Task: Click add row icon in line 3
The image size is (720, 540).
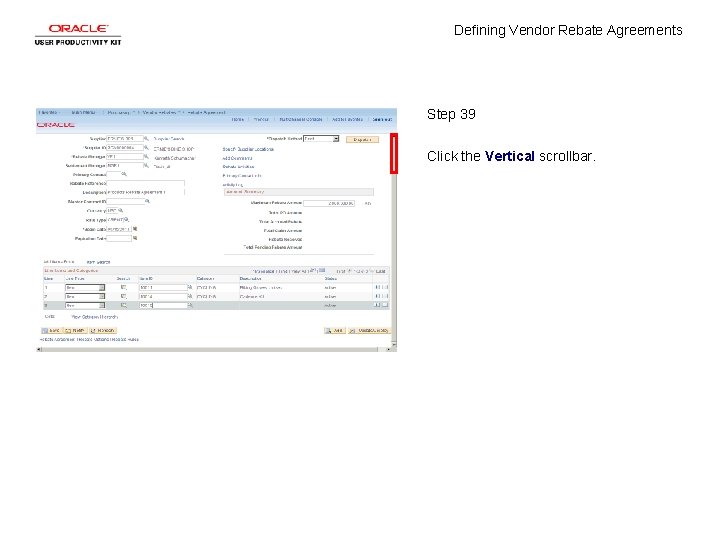Action: (x=377, y=305)
